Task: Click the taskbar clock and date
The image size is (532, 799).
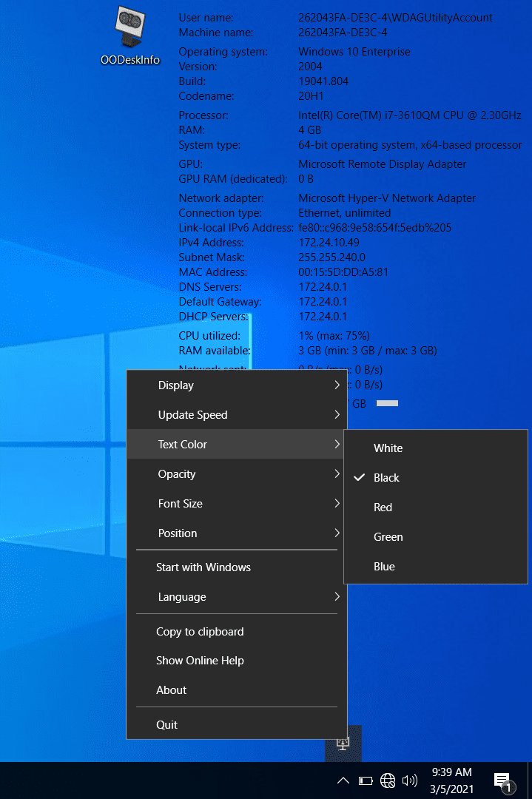Action: coord(451,781)
